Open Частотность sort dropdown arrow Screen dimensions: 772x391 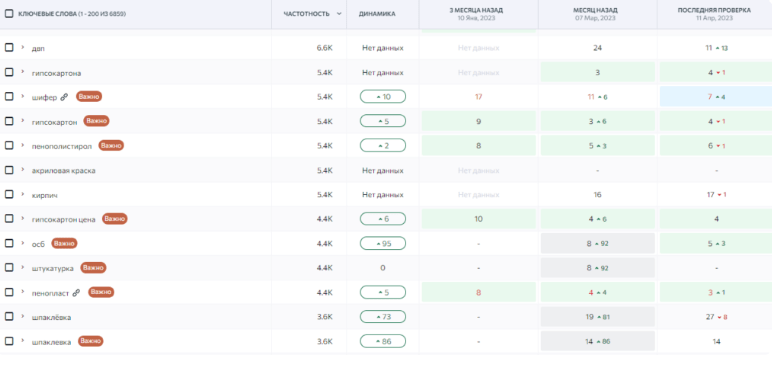click(x=339, y=14)
